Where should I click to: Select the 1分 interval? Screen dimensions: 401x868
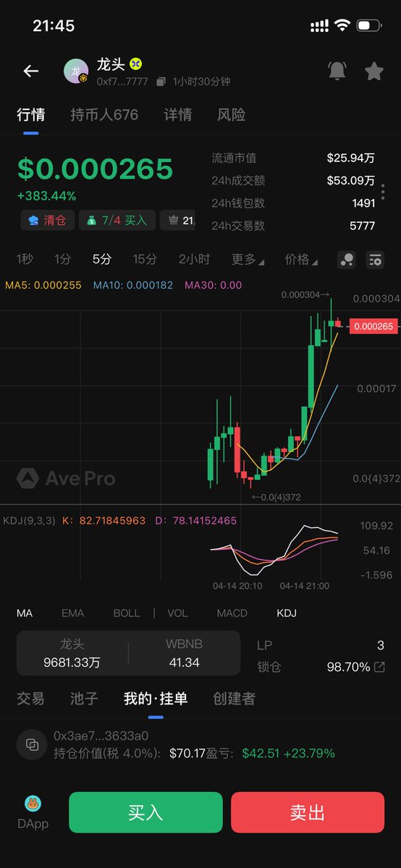[63, 260]
